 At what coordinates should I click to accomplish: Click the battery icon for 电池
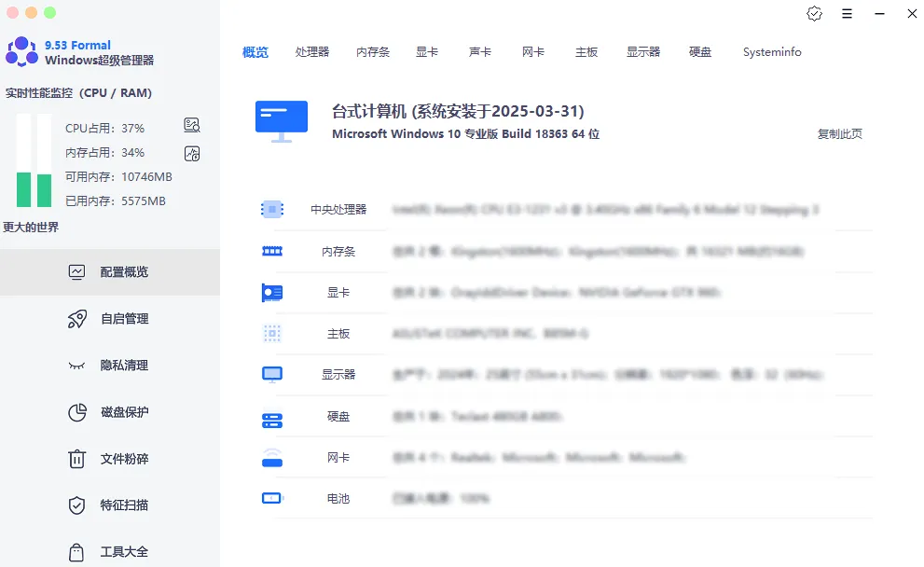point(272,499)
